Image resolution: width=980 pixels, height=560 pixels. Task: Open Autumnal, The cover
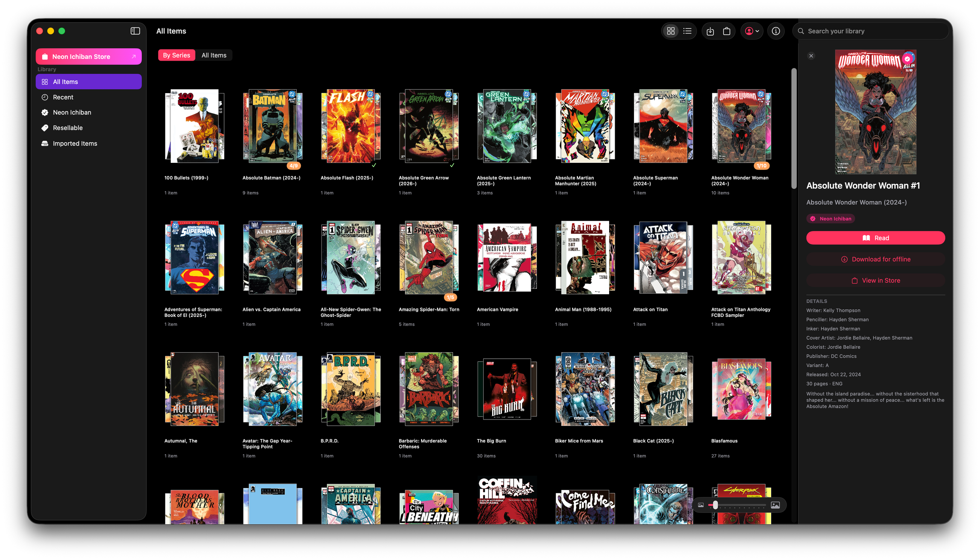(194, 389)
